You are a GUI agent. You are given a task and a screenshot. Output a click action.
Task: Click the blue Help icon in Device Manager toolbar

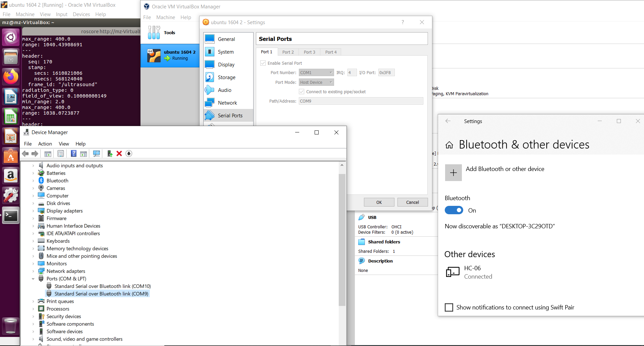[x=73, y=154]
